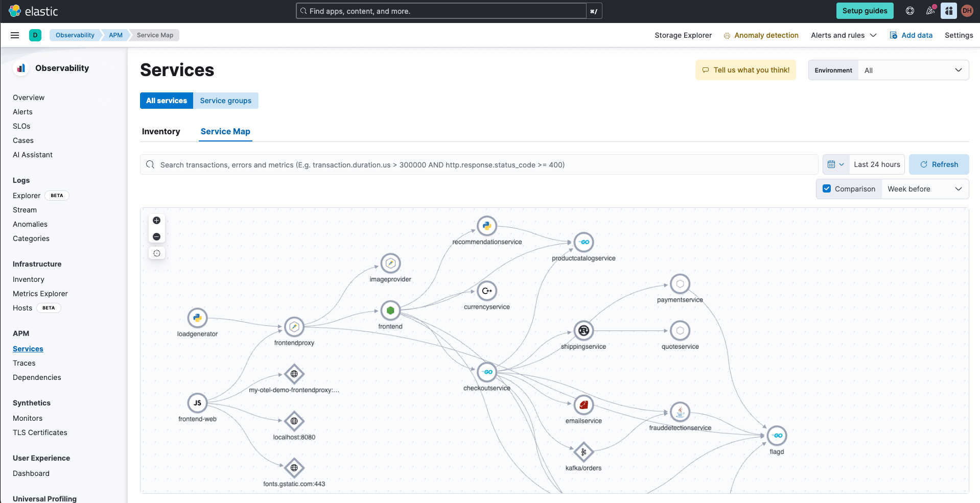Image resolution: width=980 pixels, height=503 pixels.
Task: Open the newsfeed notifications icon
Action: [930, 11]
